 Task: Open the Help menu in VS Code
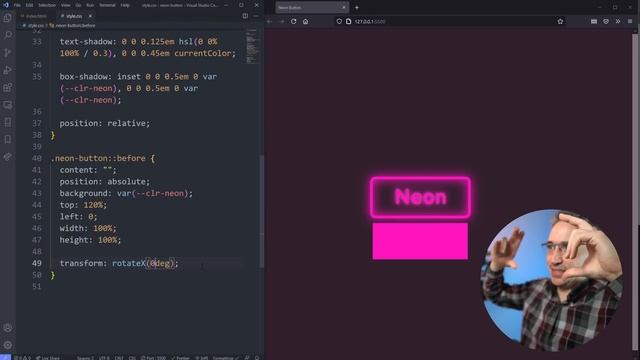coord(125,5)
